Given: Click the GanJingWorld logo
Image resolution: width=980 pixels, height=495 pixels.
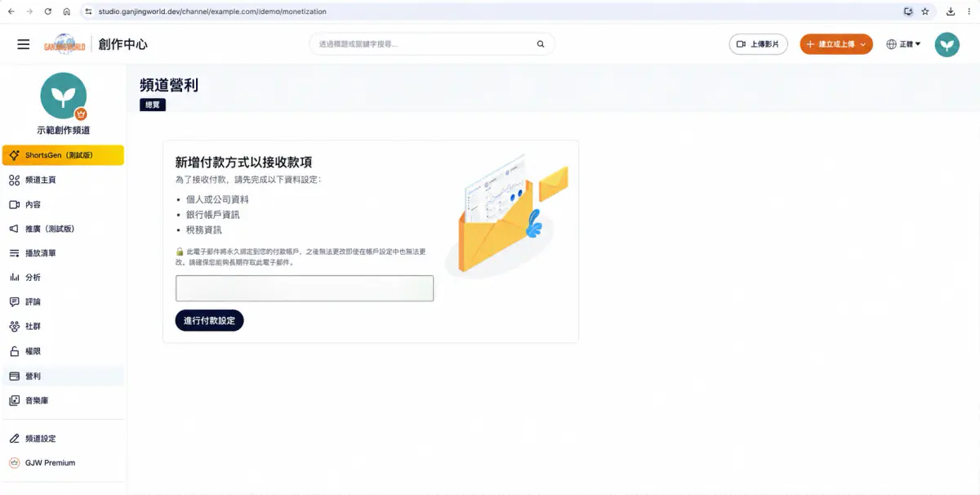Looking at the screenshot, I should 65,44.
